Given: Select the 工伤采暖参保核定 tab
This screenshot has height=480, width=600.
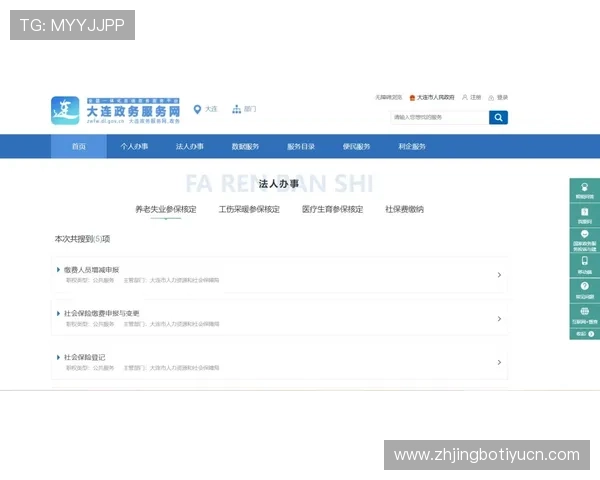Looking at the screenshot, I should [x=249, y=209].
